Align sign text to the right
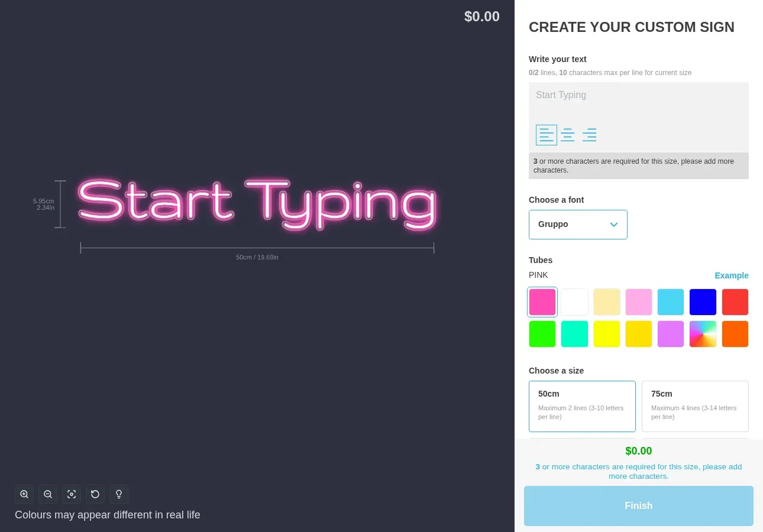The height and width of the screenshot is (532, 763). [589, 135]
